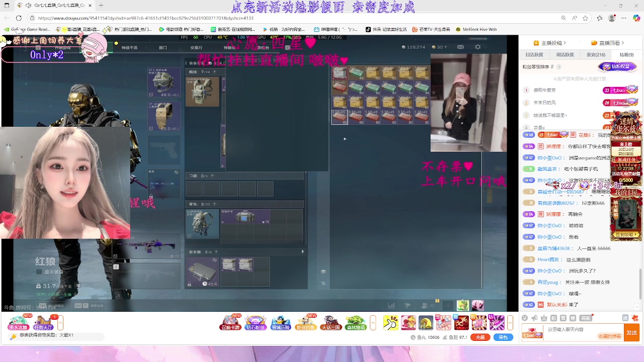Expand the gift list arrow
The width and height of the screenshot is (644, 362).
(x=510, y=322)
